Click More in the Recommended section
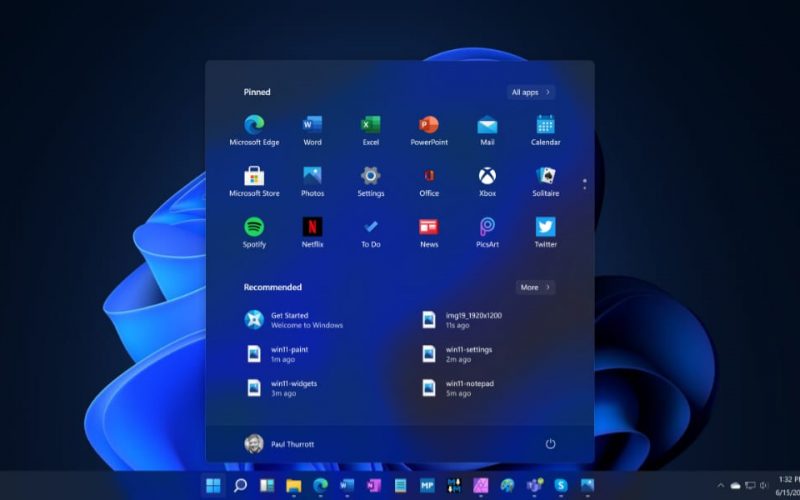 coord(535,287)
